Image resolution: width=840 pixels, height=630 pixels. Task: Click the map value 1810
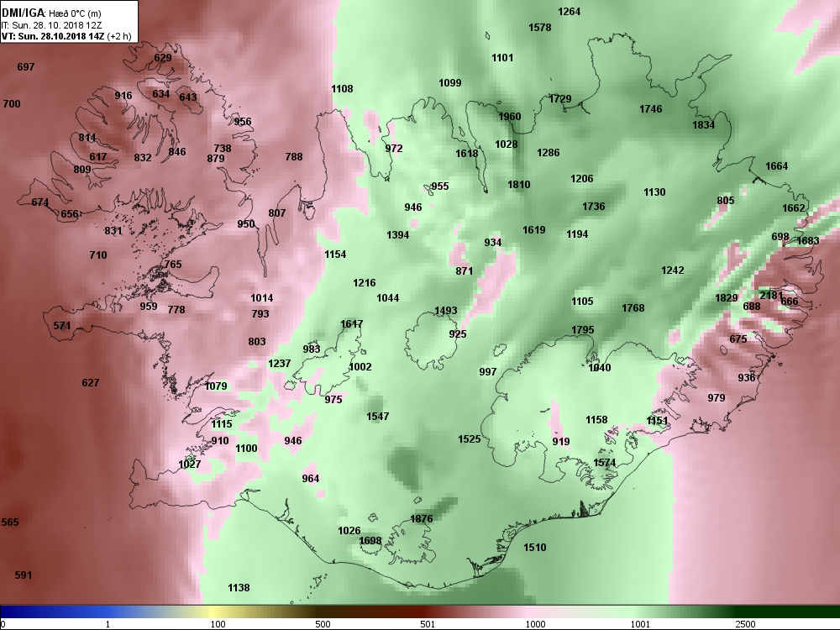(x=519, y=185)
